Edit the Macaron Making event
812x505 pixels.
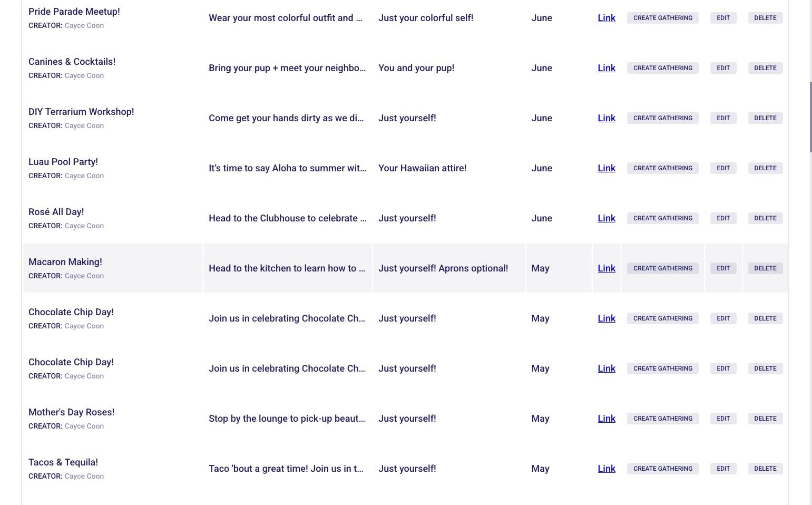coord(723,268)
